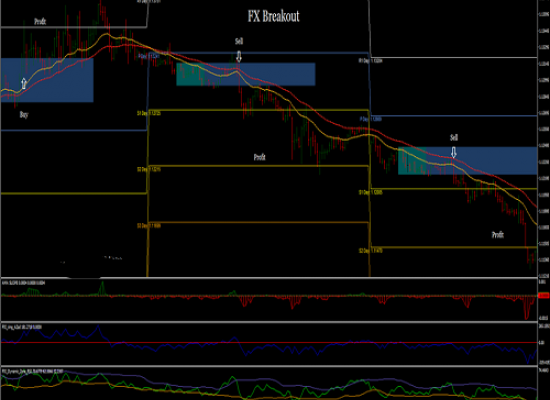This screenshot has height=400, width=550.
Task: Click the down-arrow under the middle Sell label
Action: point(239,56)
